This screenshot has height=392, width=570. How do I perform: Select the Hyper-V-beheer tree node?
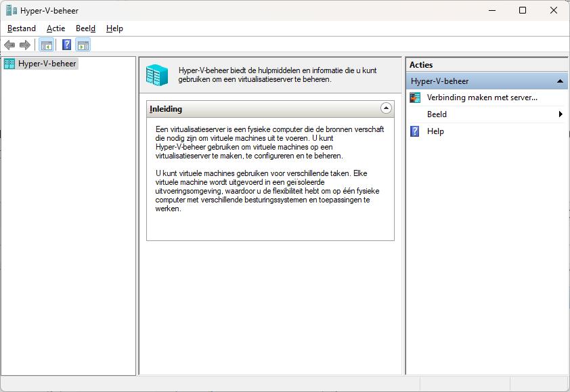click(x=41, y=64)
